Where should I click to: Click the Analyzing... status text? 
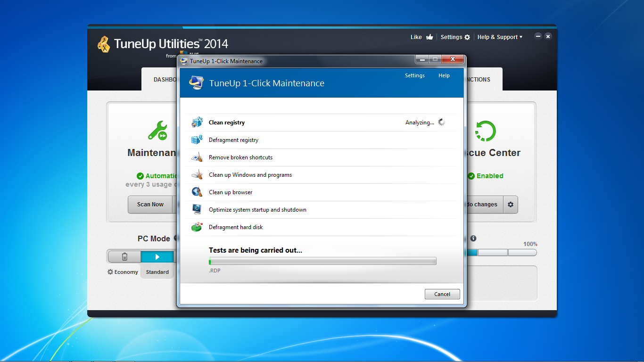coord(420,123)
